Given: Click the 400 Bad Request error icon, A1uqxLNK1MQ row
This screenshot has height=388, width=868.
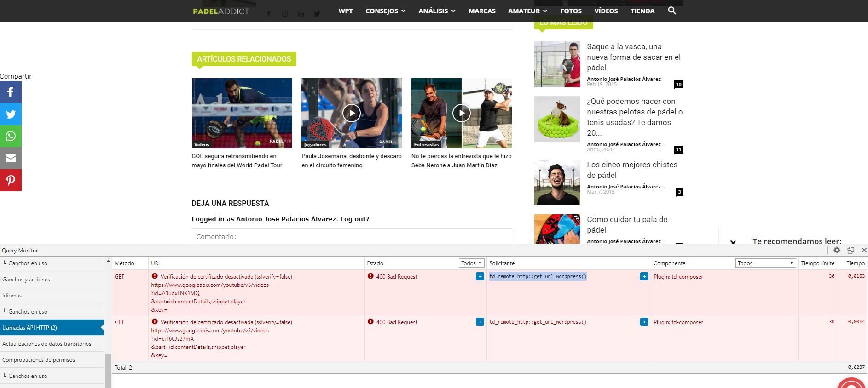Looking at the screenshot, I should pyautogui.click(x=370, y=276).
